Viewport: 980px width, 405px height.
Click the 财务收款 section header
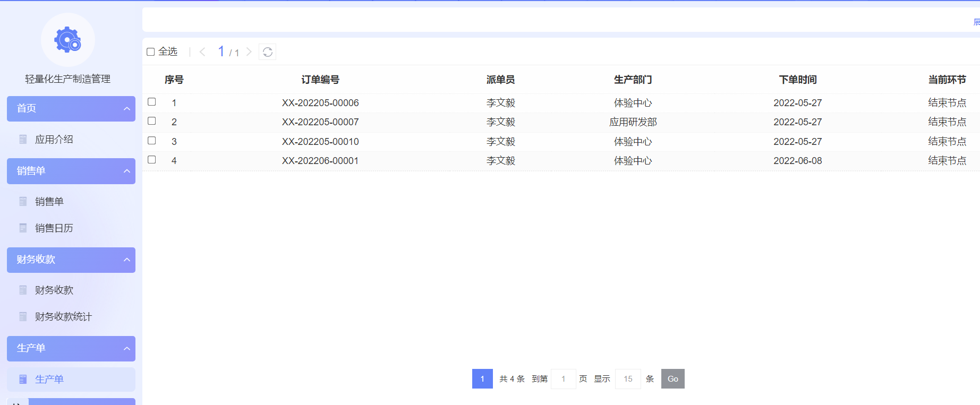pos(71,260)
